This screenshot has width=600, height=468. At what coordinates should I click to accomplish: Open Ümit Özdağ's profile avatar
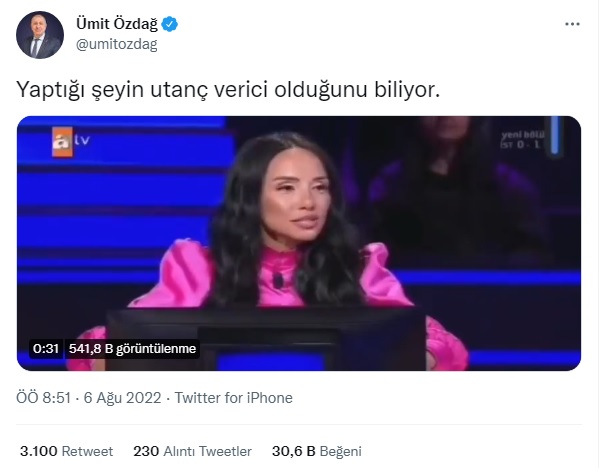click(40, 35)
